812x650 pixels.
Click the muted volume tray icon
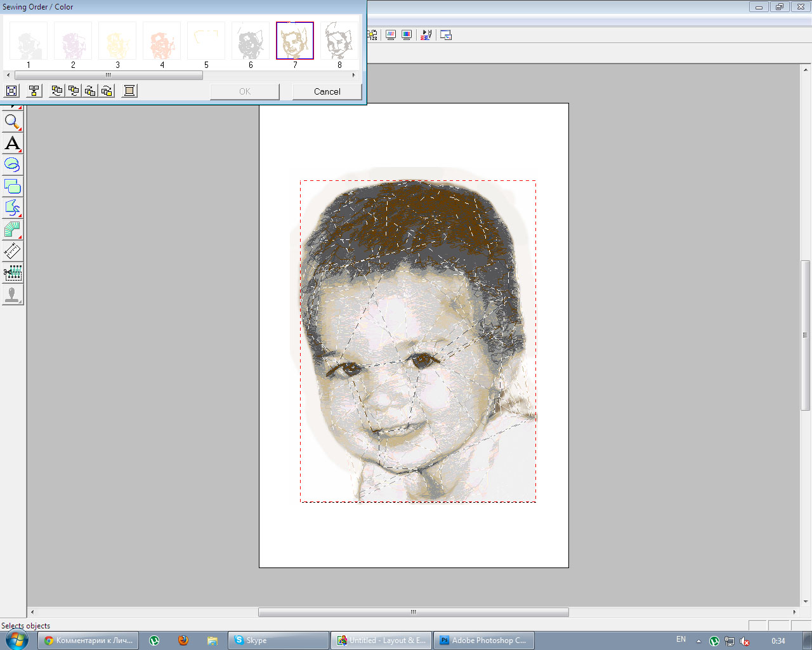pos(745,641)
